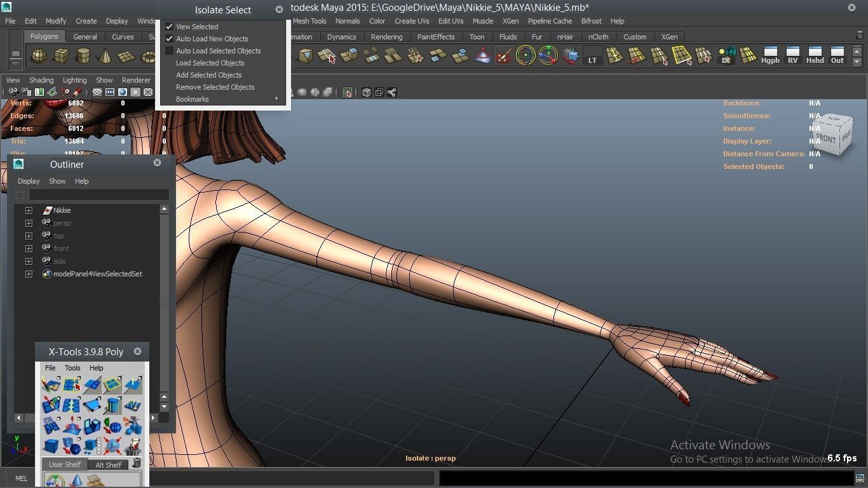Open Hypershade via Hshd shelf button
The height and width of the screenshot is (488, 868).
815,56
